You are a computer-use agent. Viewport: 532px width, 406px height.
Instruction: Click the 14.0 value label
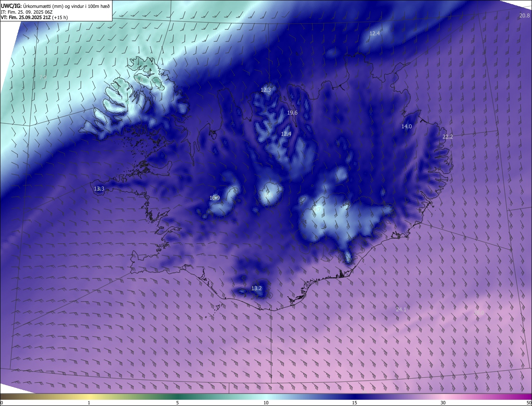[406, 127]
